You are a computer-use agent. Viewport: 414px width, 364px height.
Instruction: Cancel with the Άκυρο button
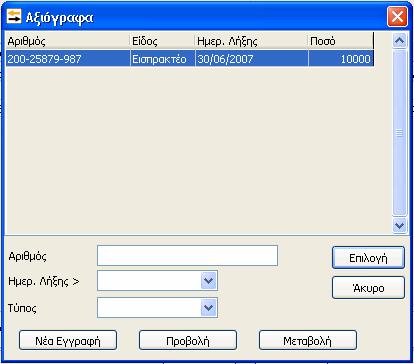tap(368, 288)
